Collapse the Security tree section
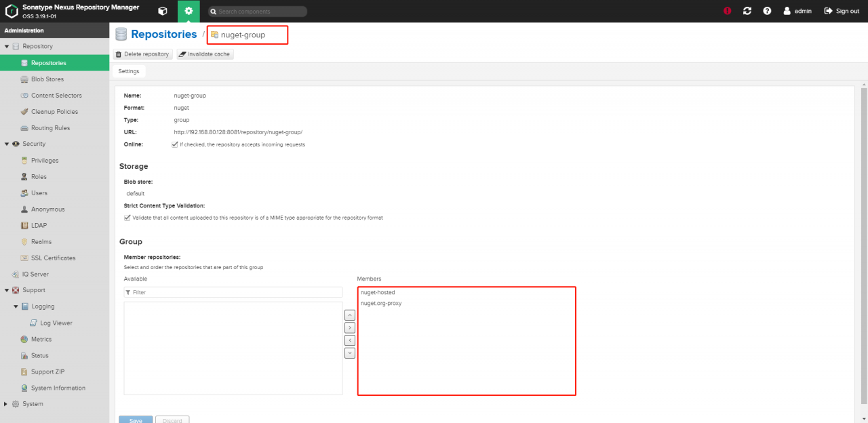Viewport: 868px width, 423px height. [7, 144]
